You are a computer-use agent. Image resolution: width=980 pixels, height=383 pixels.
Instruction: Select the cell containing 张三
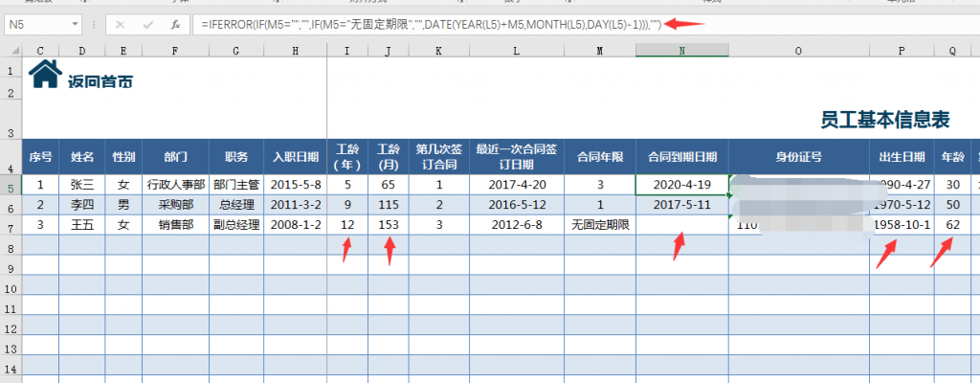(81, 185)
